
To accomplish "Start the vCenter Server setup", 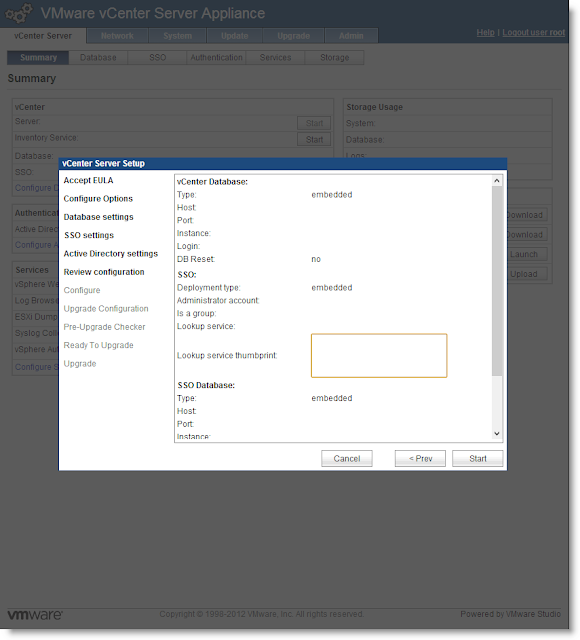I will (x=477, y=458).
